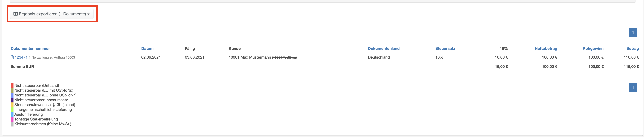Click orange swatch for Steuerschuldwechsel §13b
The image size is (644, 137).
click(x=12, y=105)
